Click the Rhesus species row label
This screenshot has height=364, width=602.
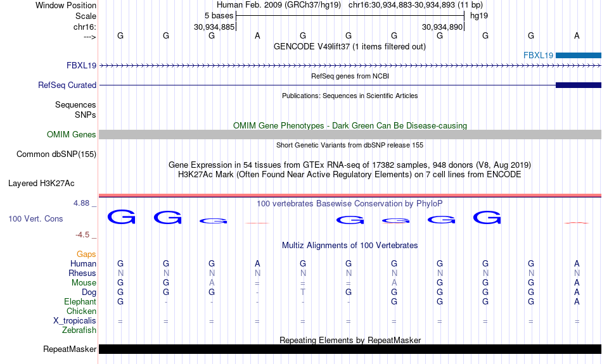pyautogui.click(x=82, y=273)
